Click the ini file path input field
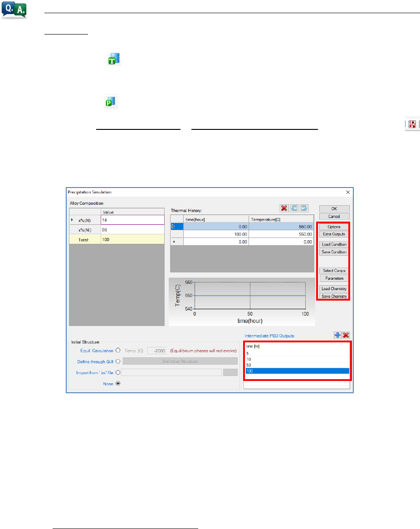This screenshot has width=420, height=529. 171,372
